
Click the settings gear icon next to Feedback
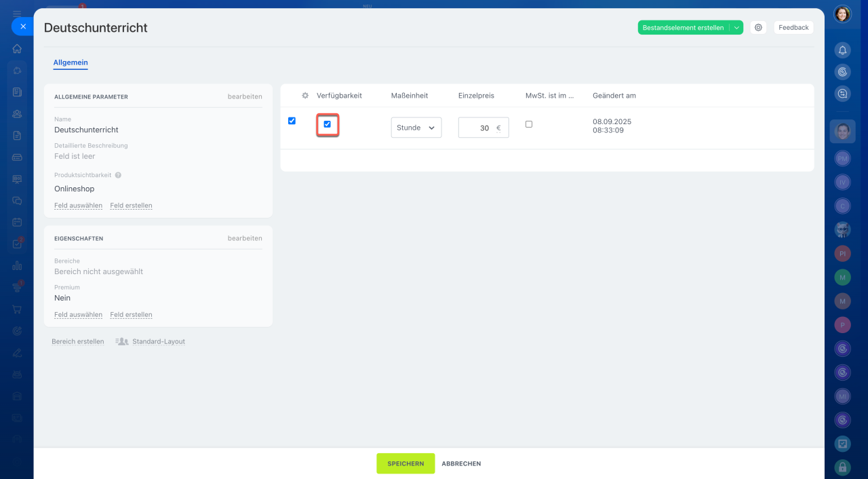click(x=758, y=28)
